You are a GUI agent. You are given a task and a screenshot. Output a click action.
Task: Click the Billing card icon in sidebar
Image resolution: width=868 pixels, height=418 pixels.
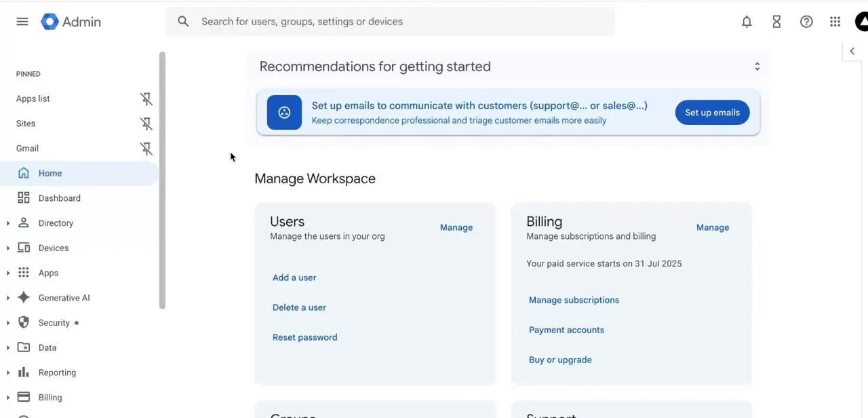(24, 397)
